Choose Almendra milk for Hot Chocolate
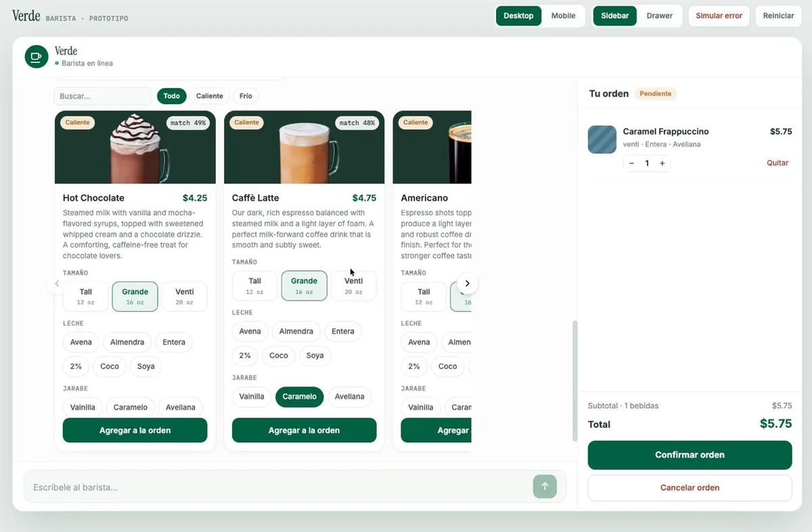This screenshot has width=812, height=532. click(x=127, y=342)
